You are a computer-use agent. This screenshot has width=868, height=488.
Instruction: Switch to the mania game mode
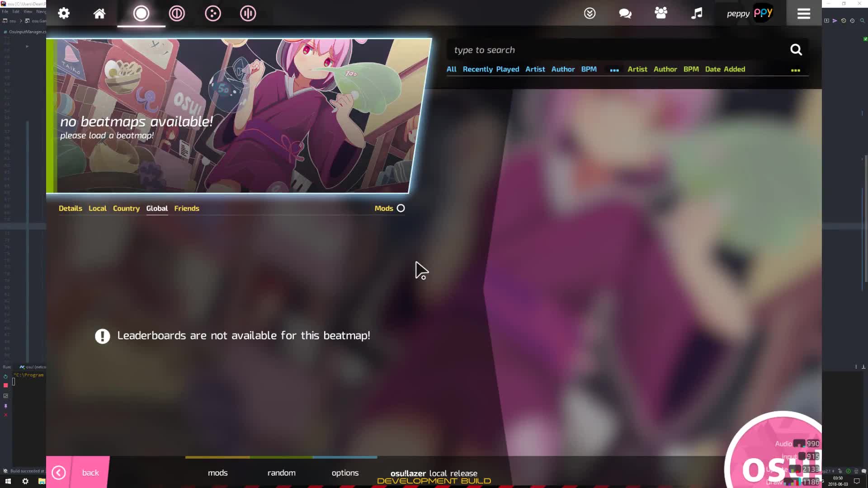pyautogui.click(x=248, y=13)
